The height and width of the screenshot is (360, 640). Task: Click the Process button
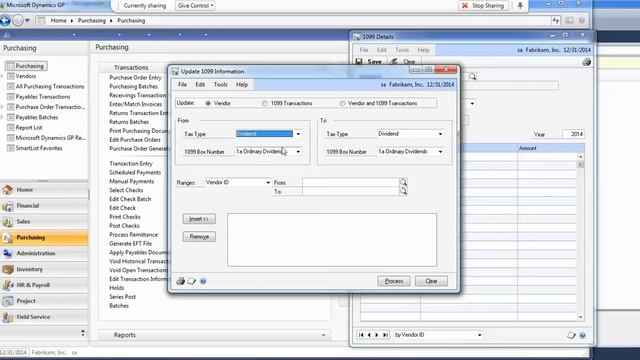[x=394, y=281]
